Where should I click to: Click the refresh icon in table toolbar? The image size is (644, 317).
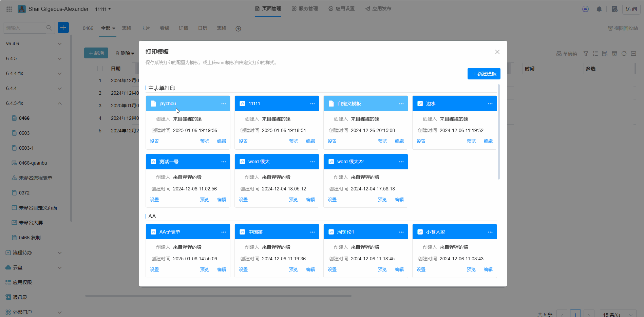(x=624, y=54)
